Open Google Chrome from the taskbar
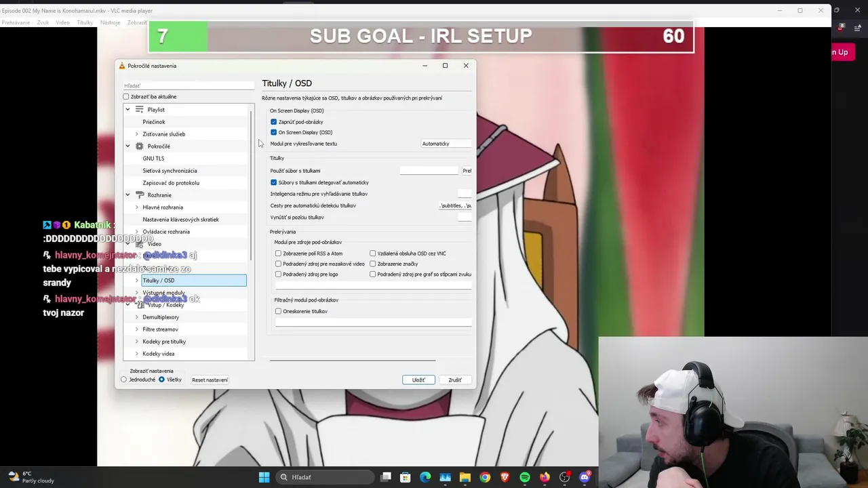Image resolution: width=868 pixels, height=488 pixels. tap(485, 477)
